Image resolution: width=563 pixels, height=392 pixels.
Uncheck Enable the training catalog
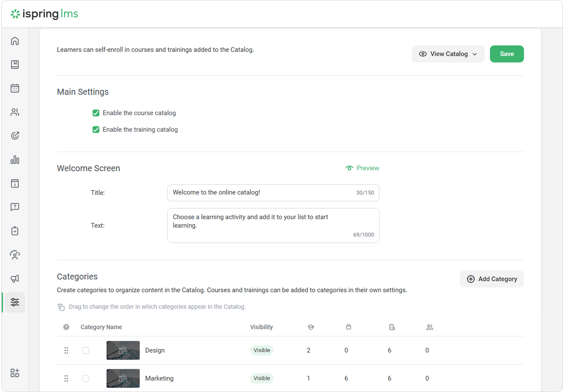[96, 130]
